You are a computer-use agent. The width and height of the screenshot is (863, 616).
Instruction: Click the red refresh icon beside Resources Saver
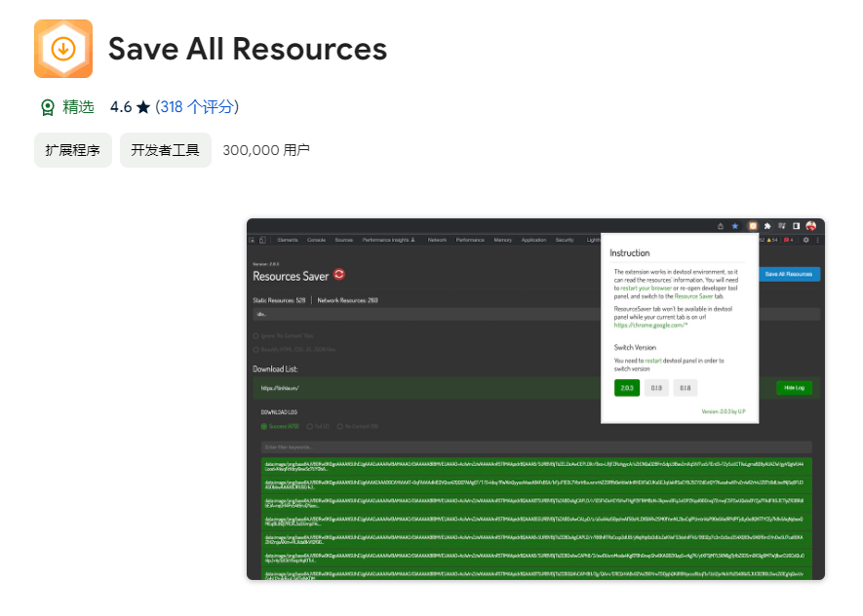coord(339,274)
